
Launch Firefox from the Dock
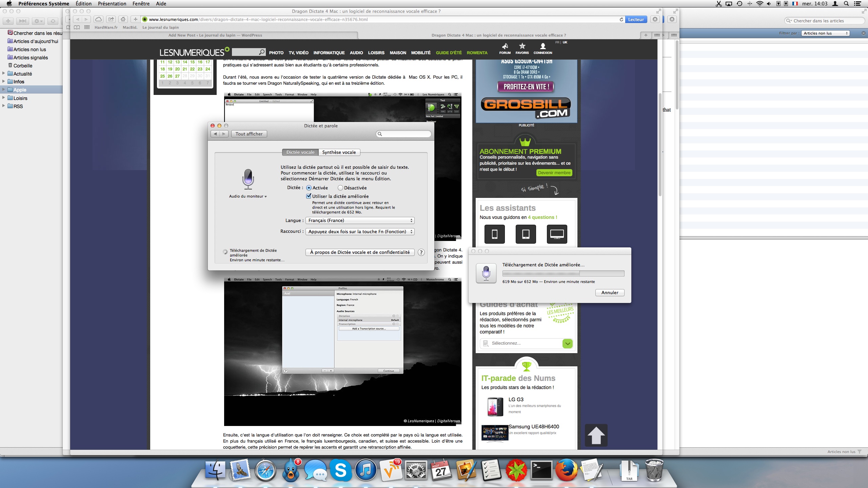(x=567, y=470)
